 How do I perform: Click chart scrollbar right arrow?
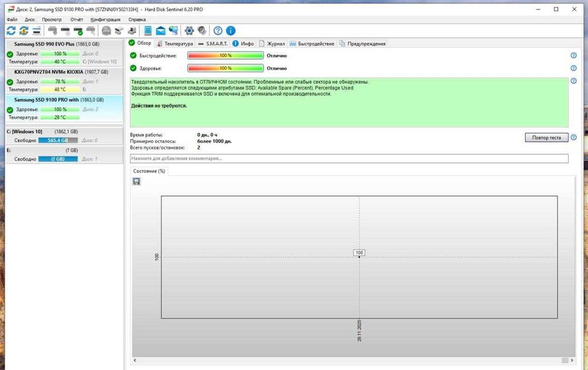click(x=572, y=360)
